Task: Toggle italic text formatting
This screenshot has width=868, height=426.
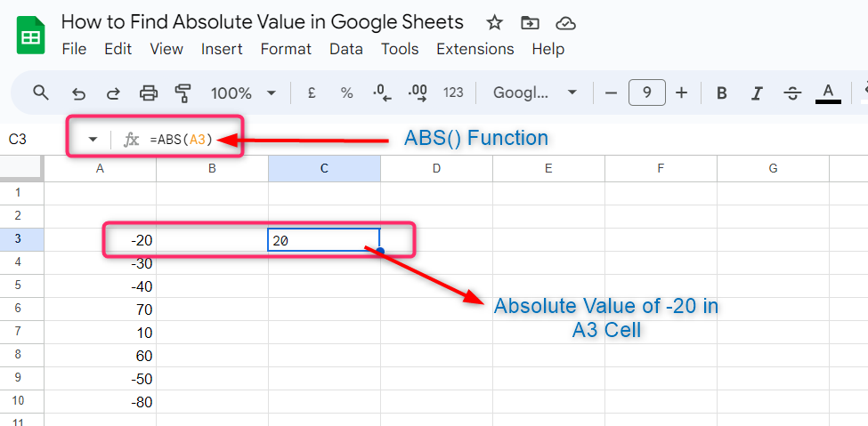Action: click(757, 92)
